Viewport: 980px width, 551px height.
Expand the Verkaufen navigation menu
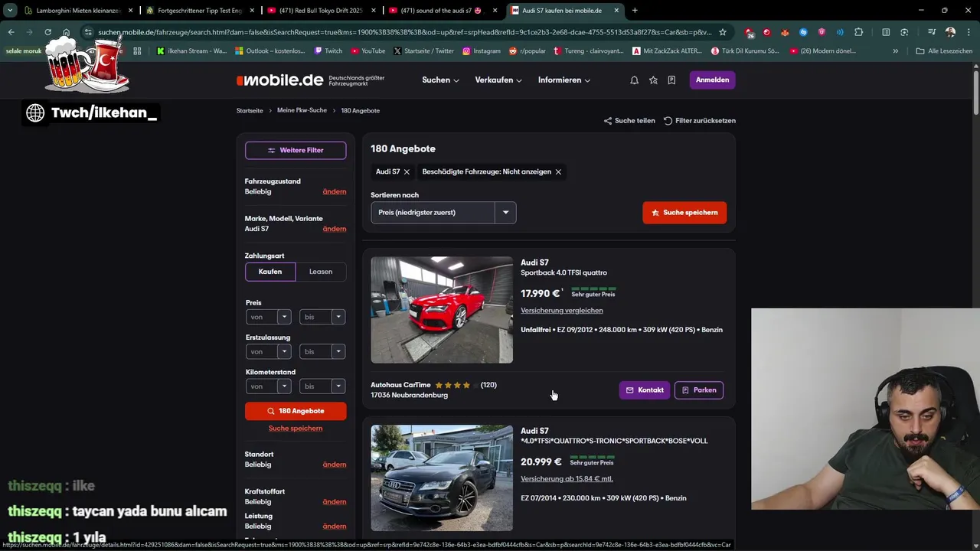tap(498, 80)
